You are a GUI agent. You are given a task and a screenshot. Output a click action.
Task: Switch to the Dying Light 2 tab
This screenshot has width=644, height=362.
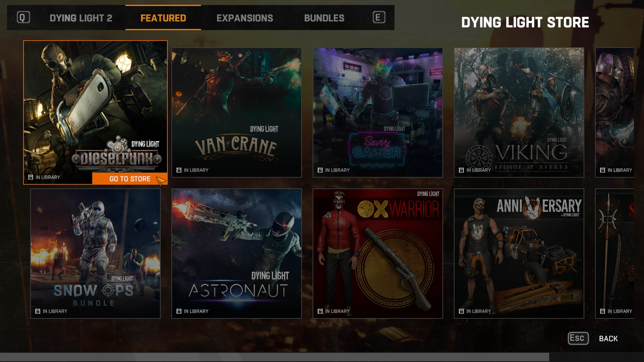81,18
